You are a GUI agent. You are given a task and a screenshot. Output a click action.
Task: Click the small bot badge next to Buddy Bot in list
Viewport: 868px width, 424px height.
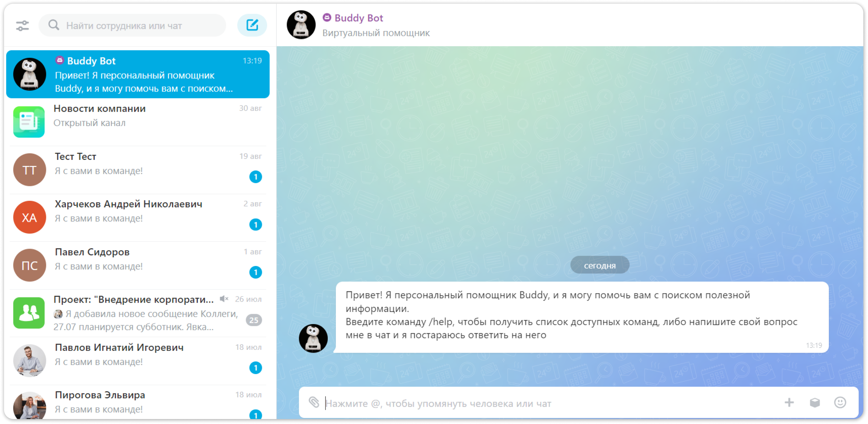coord(60,60)
